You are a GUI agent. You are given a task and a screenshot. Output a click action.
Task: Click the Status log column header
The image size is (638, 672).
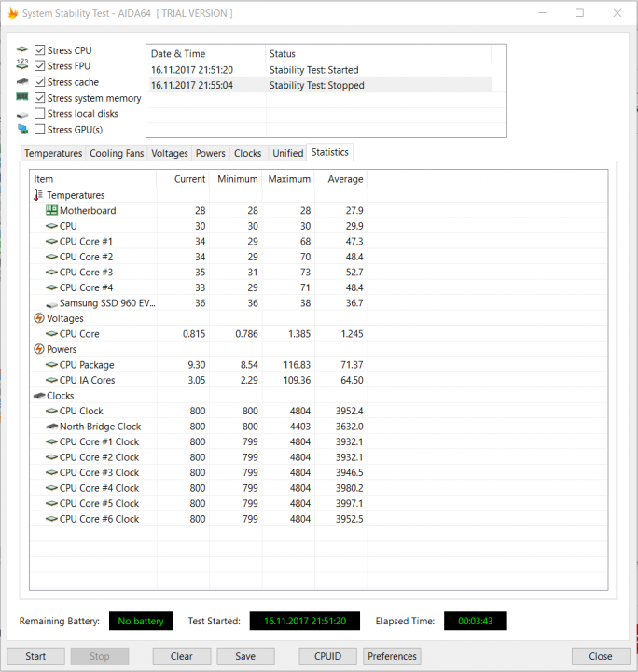tap(379, 53)
